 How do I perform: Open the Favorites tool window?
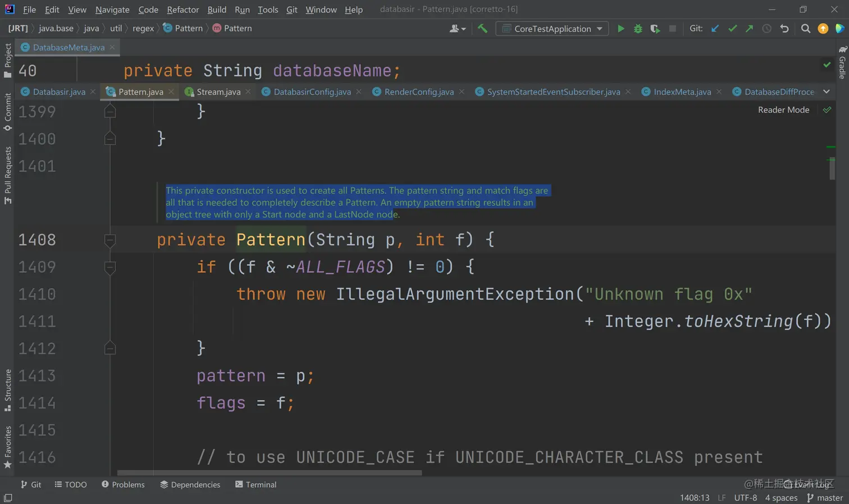(7, 447)
